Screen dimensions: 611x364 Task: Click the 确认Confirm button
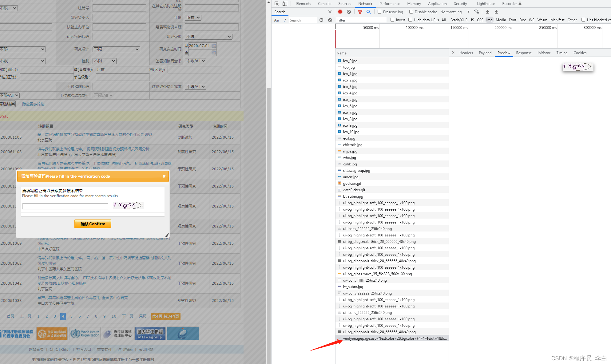[x=93, y=224]
